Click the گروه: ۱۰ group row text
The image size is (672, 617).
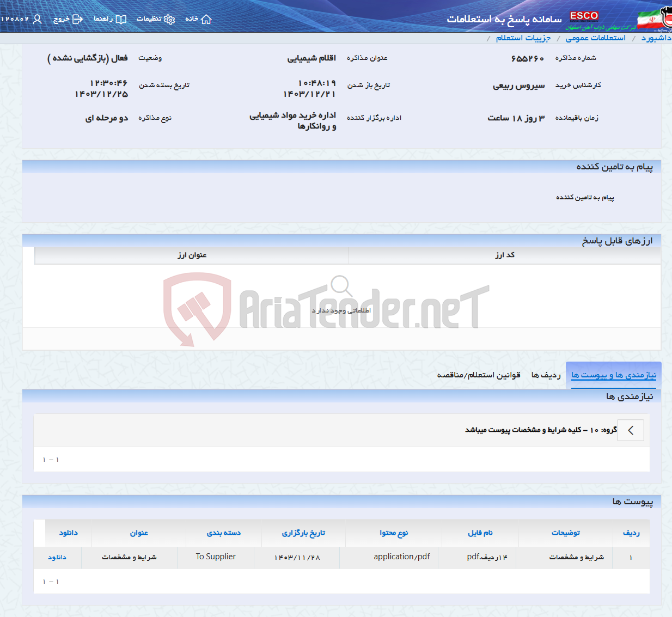coord(541,430)
